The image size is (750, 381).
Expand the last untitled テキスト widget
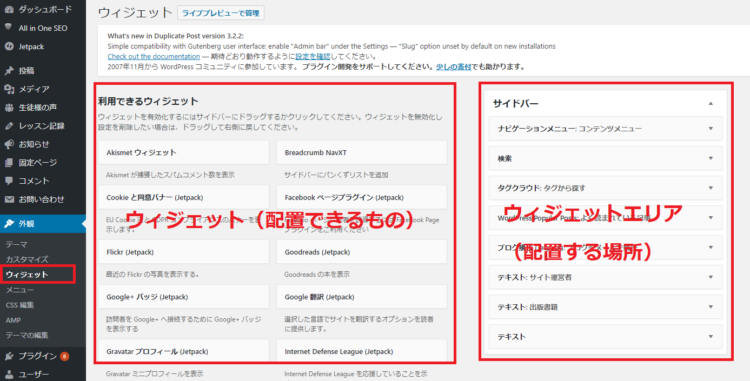[710, 337]
